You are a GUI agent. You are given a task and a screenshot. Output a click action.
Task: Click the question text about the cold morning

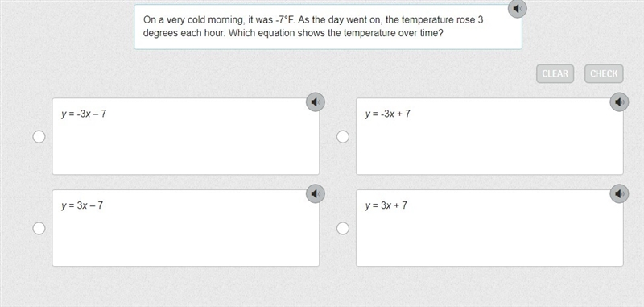(x=313, y=27)
